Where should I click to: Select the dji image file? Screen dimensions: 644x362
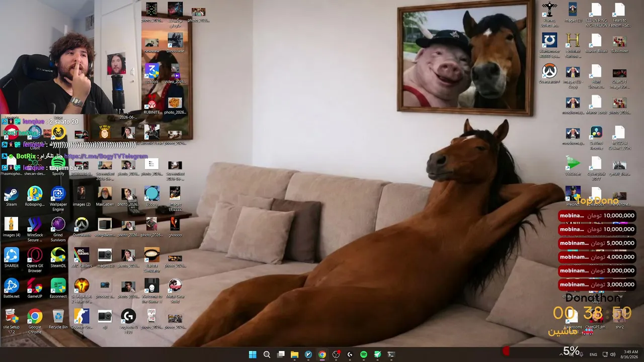click(x=105, y=319)
